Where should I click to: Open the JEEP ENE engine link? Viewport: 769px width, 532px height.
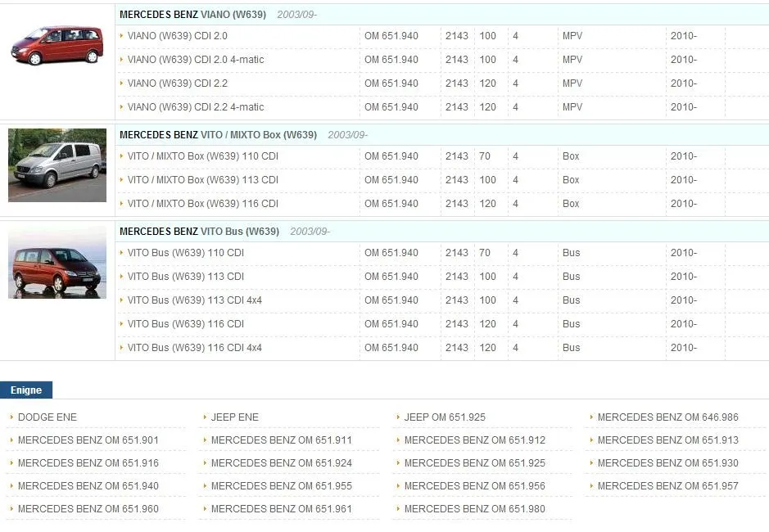[235, 417]
